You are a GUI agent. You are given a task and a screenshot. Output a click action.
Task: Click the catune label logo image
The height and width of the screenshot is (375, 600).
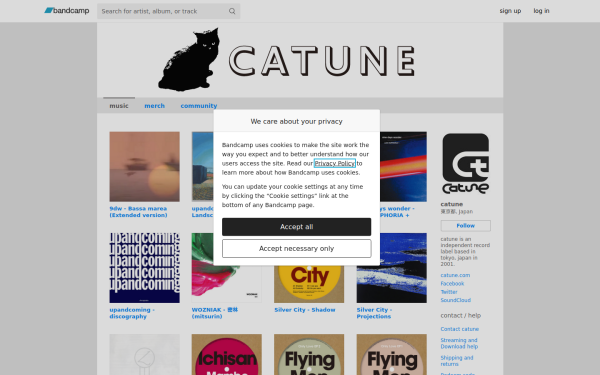465,163
